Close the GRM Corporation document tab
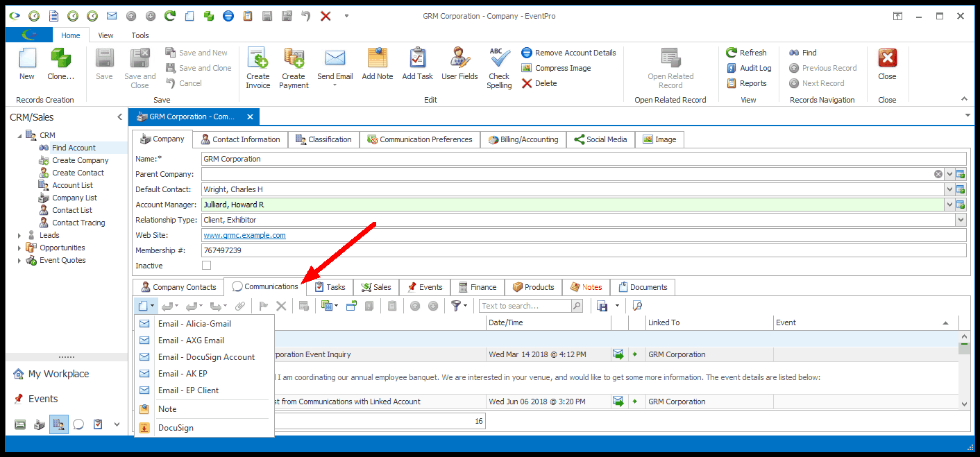Viewport: 980px width, 457px height. coord(251,117)
